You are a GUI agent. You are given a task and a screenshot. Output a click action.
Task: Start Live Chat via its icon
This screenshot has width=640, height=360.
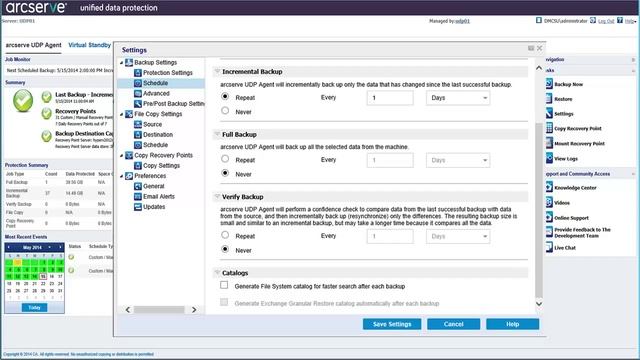coord(549,247)
